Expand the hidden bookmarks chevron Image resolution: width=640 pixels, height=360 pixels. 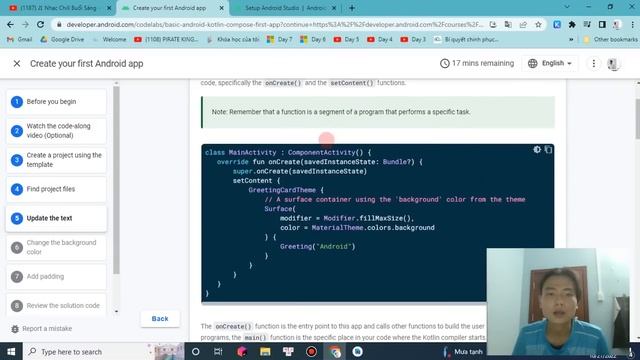[571, 40]
